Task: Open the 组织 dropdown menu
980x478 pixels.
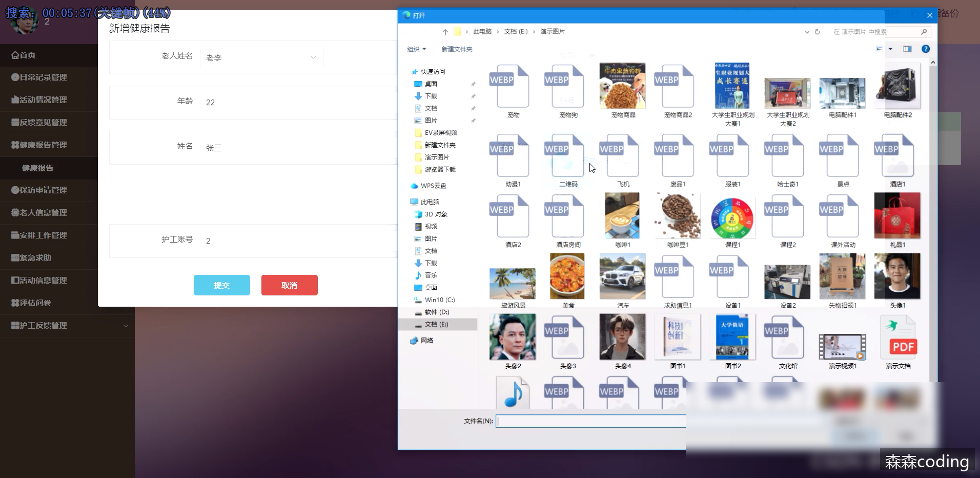Action: (416, 49)
